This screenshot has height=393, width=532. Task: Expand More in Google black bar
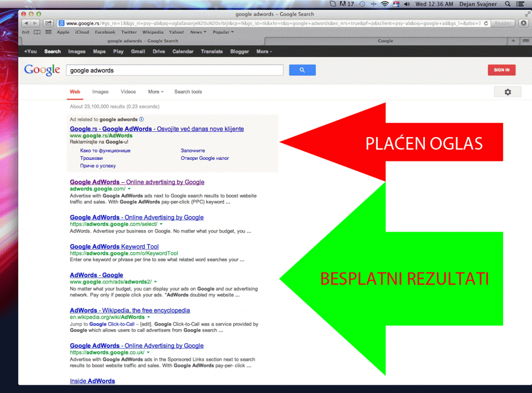click(x=264, y=51)
